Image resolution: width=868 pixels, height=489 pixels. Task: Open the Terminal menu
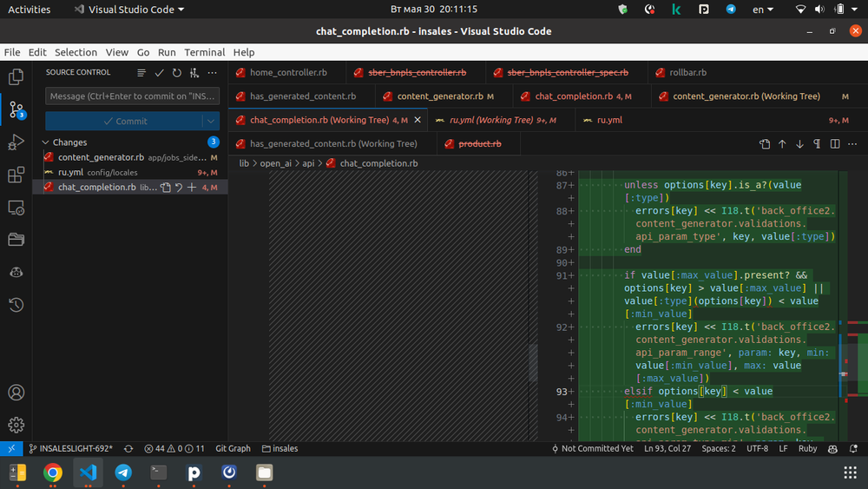coord(204,52)
